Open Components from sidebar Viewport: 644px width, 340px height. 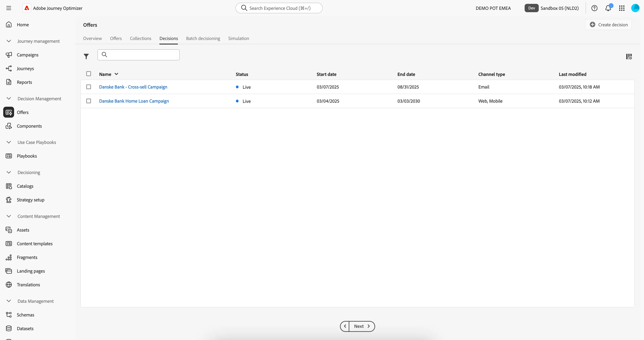29,126
